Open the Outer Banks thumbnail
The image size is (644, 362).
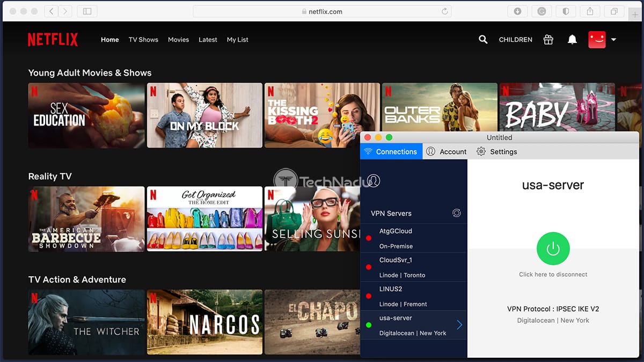point(440,106)
